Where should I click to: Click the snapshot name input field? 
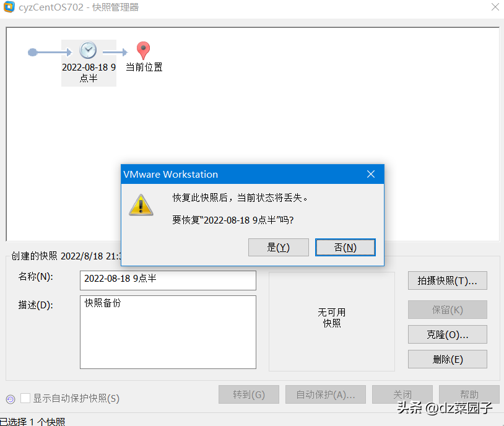(168, 280)
